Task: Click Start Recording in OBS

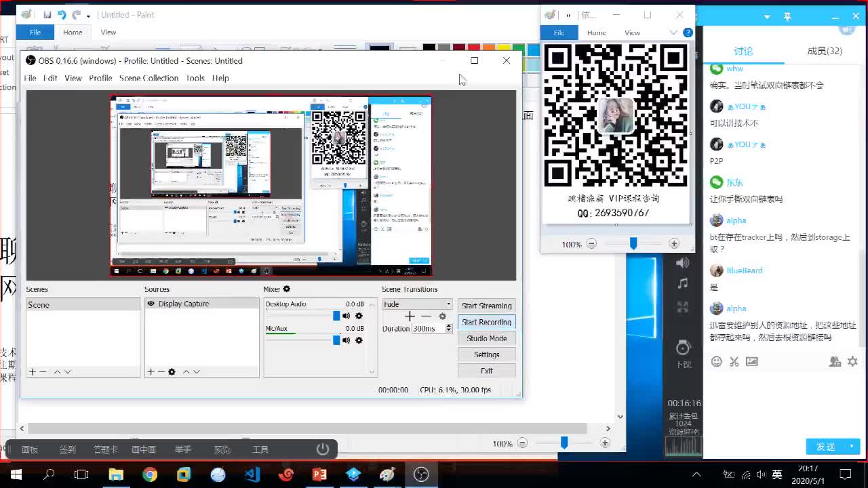Action: 487,322
